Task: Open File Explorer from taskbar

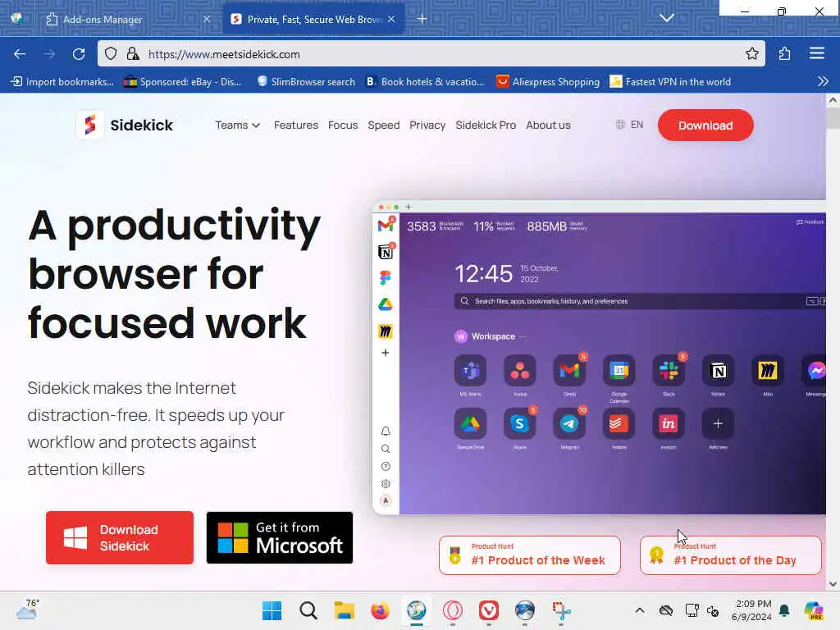Action: click(x=344, y=610)
